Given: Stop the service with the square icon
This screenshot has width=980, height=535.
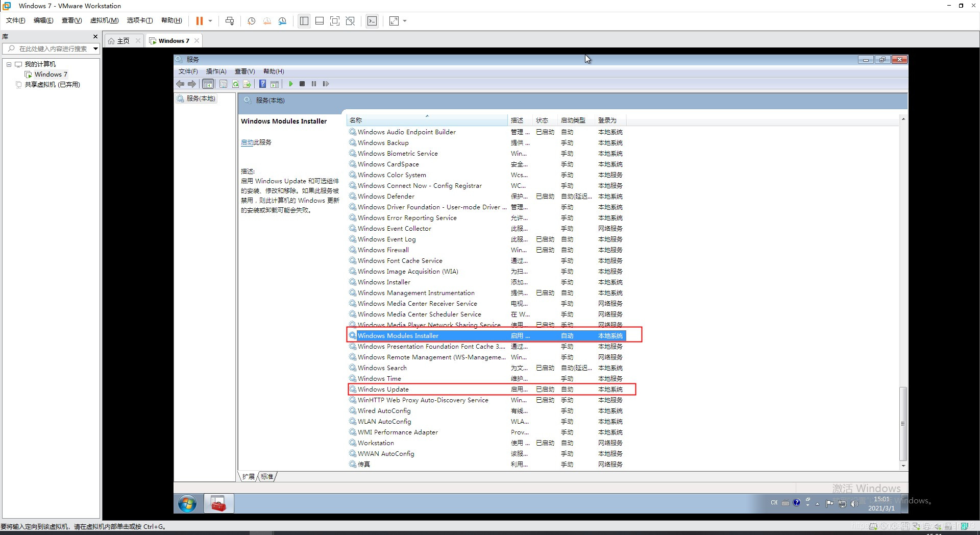Looking at the screenshot, I should click(302, 84).
